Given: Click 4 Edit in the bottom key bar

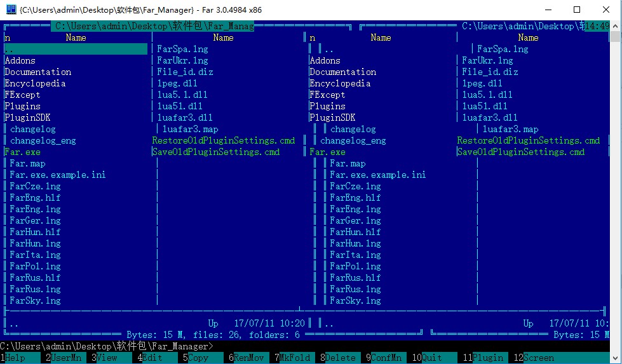Looking at the screenshot, I should 151,358.
